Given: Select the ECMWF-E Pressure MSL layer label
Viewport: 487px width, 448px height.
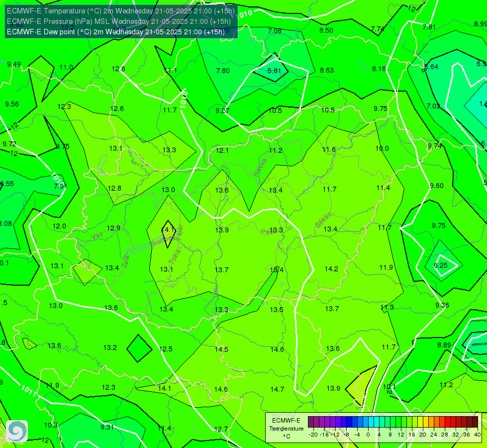Looking at the screenshot, I should click(x=119, y=21).
